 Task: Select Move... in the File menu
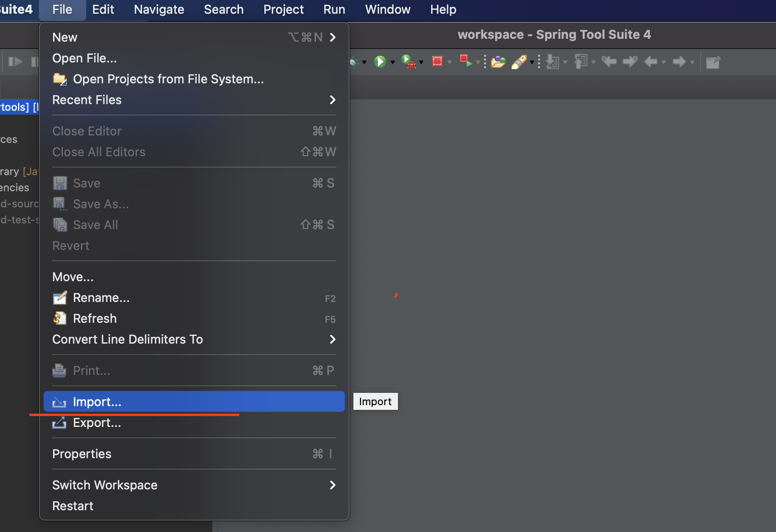click(194, 277)
